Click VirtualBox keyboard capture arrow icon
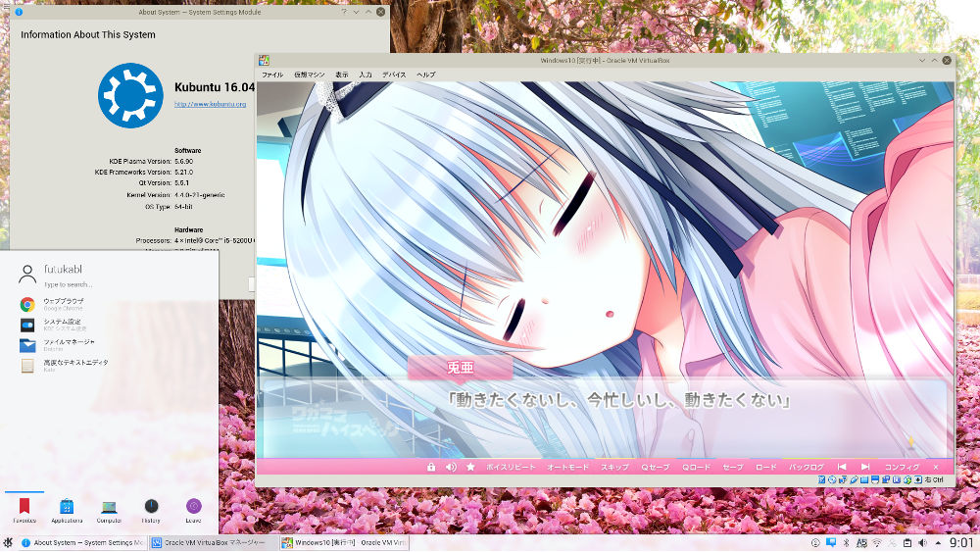The width and height of the screenshot is (980, 552). [918, 479]
